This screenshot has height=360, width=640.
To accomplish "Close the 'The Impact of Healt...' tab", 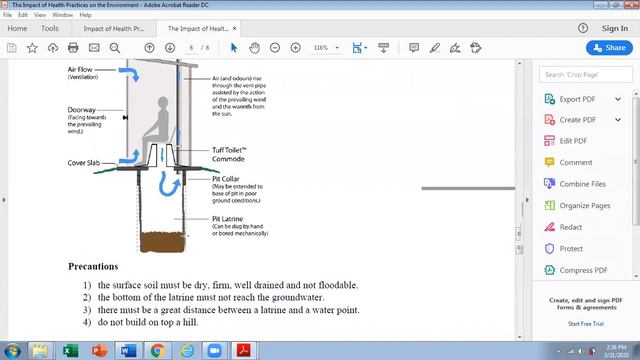I will (234, 29).
